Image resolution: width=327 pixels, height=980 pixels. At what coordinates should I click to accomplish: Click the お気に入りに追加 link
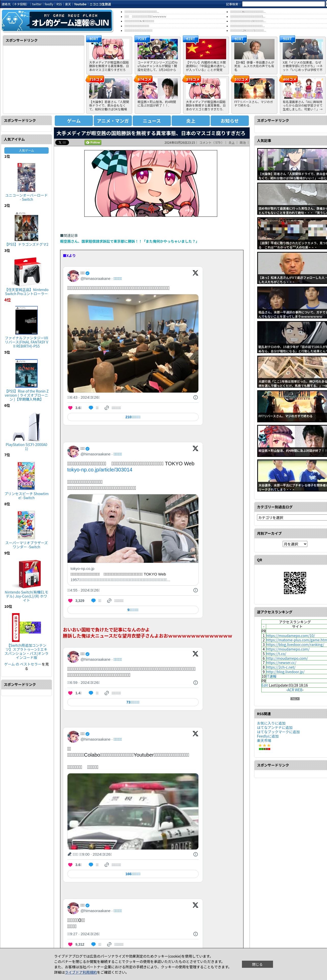(x=271, y=723)
